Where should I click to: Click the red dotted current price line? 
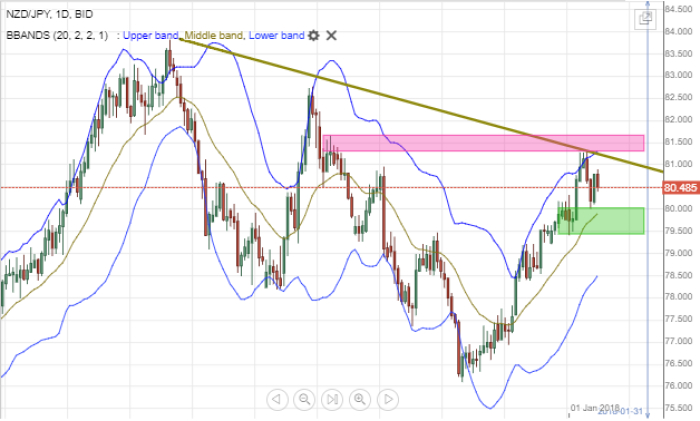point(331,188)
